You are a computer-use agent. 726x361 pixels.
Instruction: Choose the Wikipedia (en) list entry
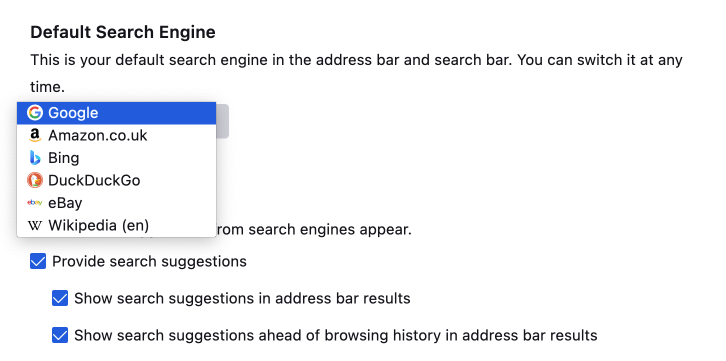116,225
